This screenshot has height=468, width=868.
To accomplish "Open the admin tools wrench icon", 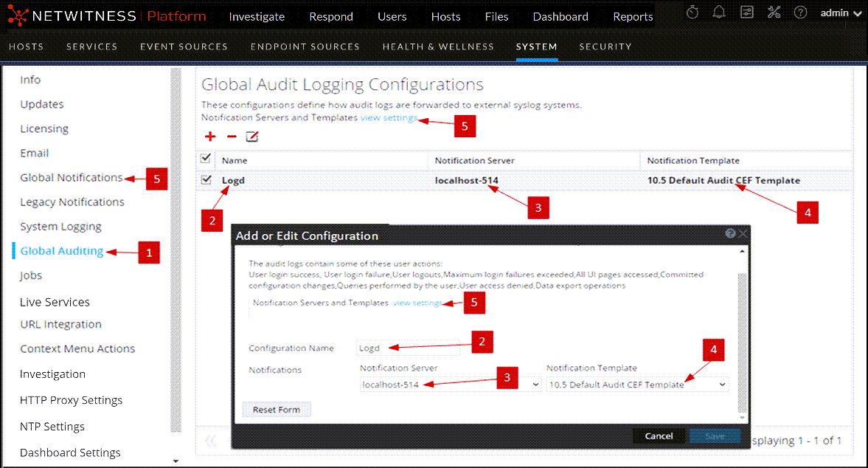I will point(774,13).
